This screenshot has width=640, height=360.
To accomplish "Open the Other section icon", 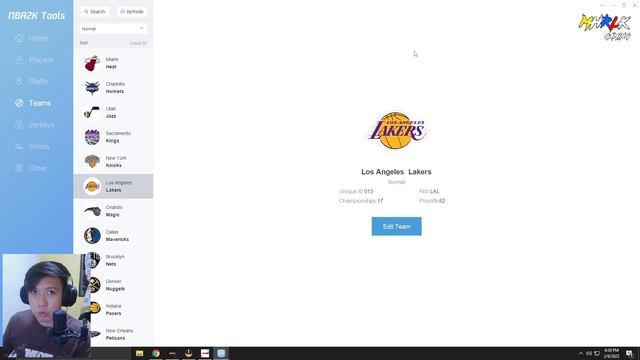I will click(19, 168).
